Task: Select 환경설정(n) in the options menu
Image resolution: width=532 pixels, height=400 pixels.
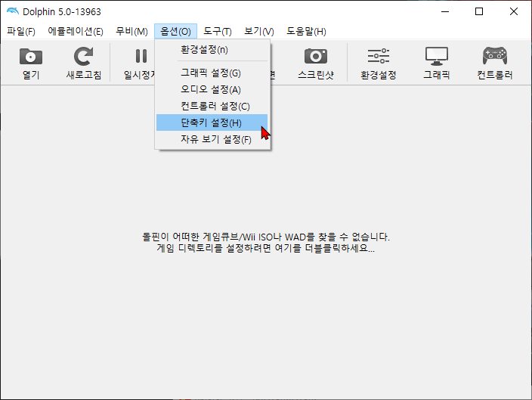Action: pyautogui.click(x=212, y=50)
